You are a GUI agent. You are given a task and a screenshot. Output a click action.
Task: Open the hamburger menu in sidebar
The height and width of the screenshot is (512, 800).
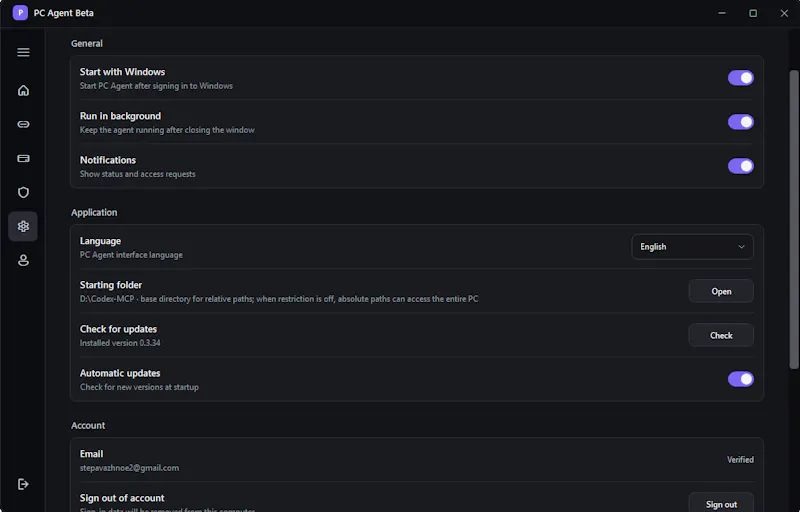pyautogui.click(x=23, y=53)
